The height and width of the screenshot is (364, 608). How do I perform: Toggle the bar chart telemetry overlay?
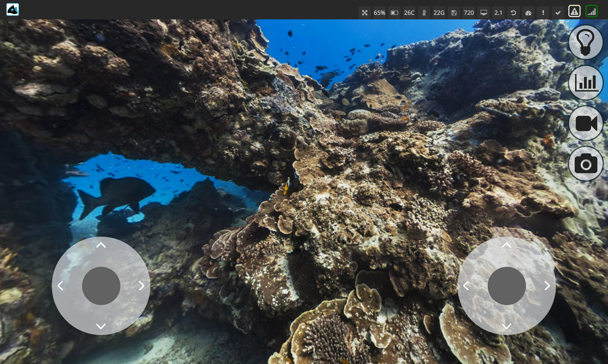(x=586, y=83)
